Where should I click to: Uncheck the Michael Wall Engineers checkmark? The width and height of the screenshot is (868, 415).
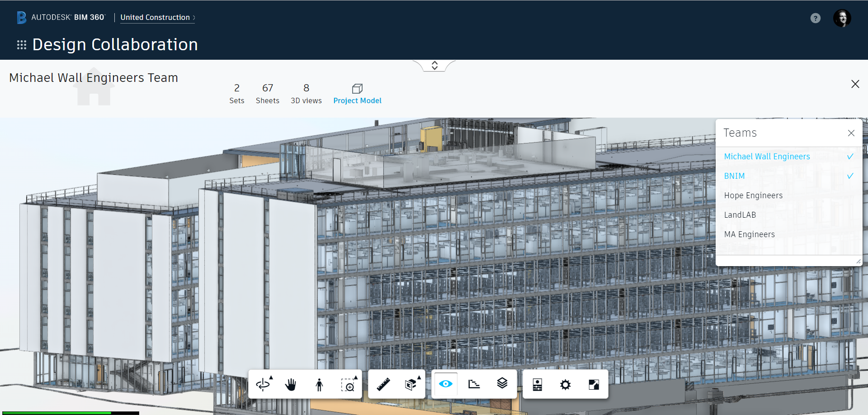850,157
